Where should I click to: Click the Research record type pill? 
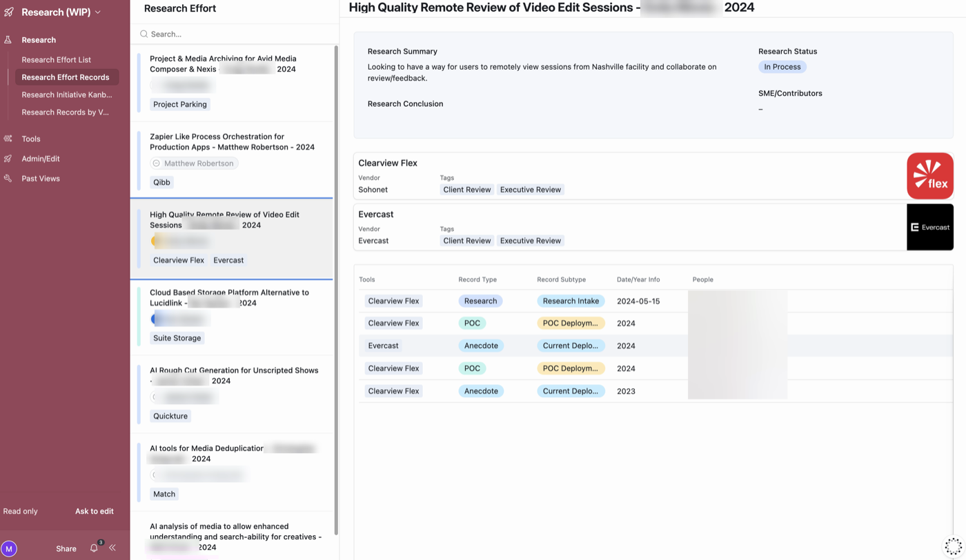(x=481, y=301)
